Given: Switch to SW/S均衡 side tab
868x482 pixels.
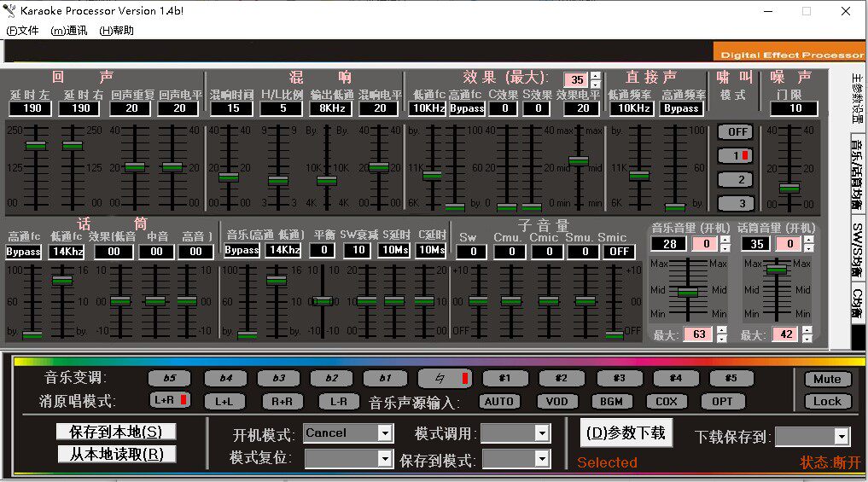Looking at the screenshot, I should [858, 248].
